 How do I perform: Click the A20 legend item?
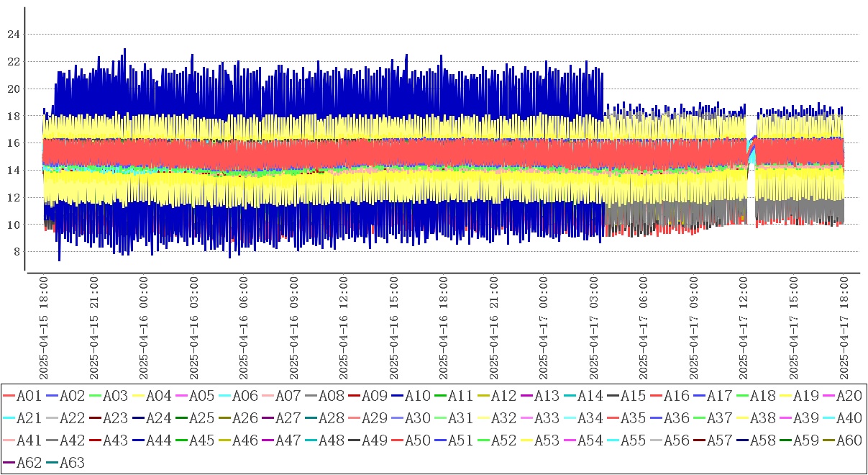pos(841,395)
